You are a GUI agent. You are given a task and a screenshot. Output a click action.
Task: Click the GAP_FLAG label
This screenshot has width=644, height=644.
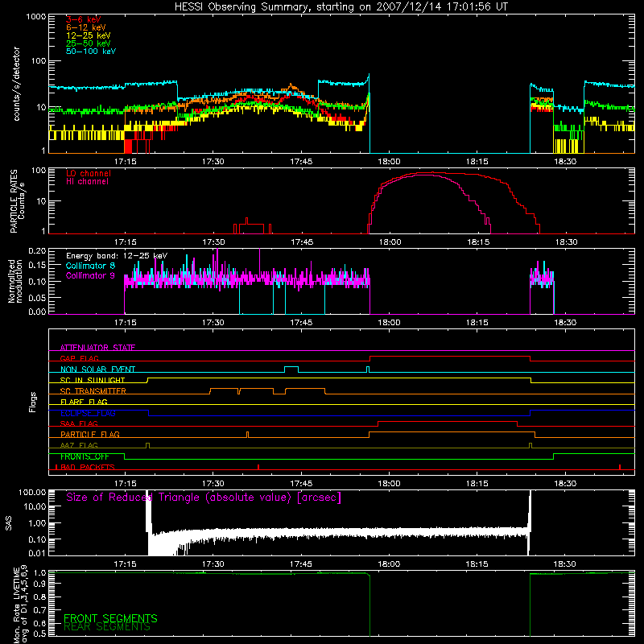(79, 358)
